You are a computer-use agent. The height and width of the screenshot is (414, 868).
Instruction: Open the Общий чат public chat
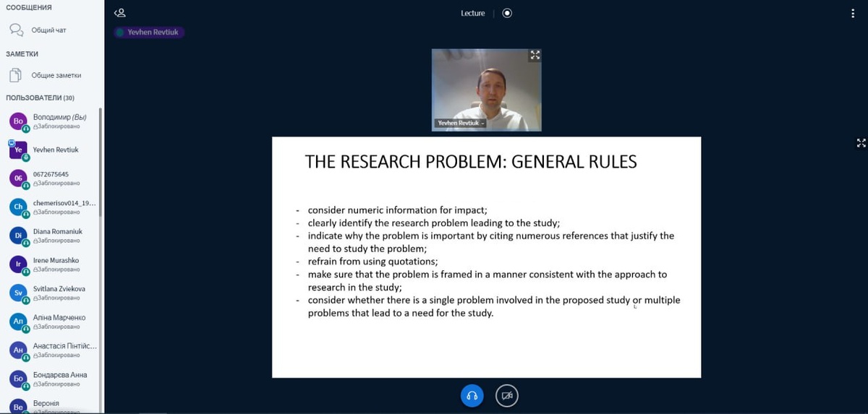pos(49,30)
